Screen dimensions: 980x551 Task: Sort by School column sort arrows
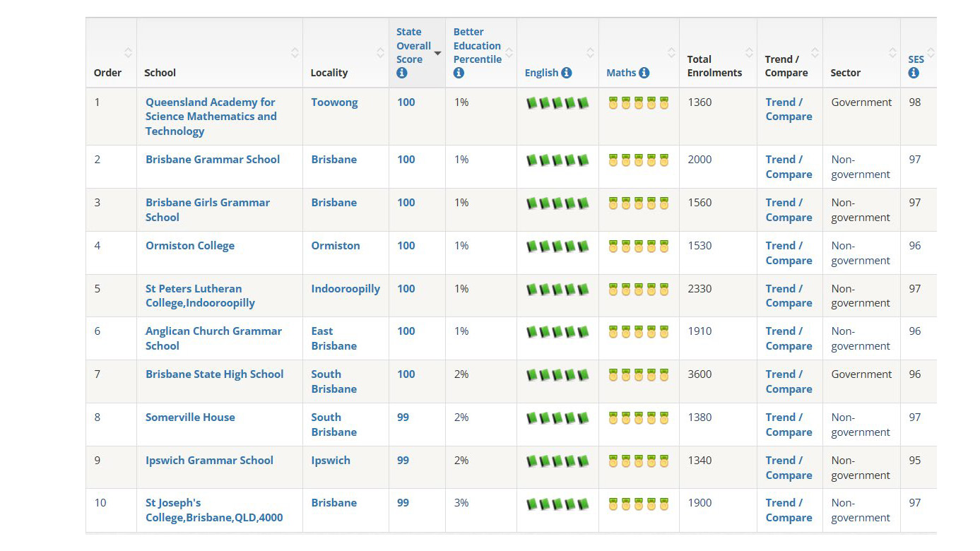(295, 53)
